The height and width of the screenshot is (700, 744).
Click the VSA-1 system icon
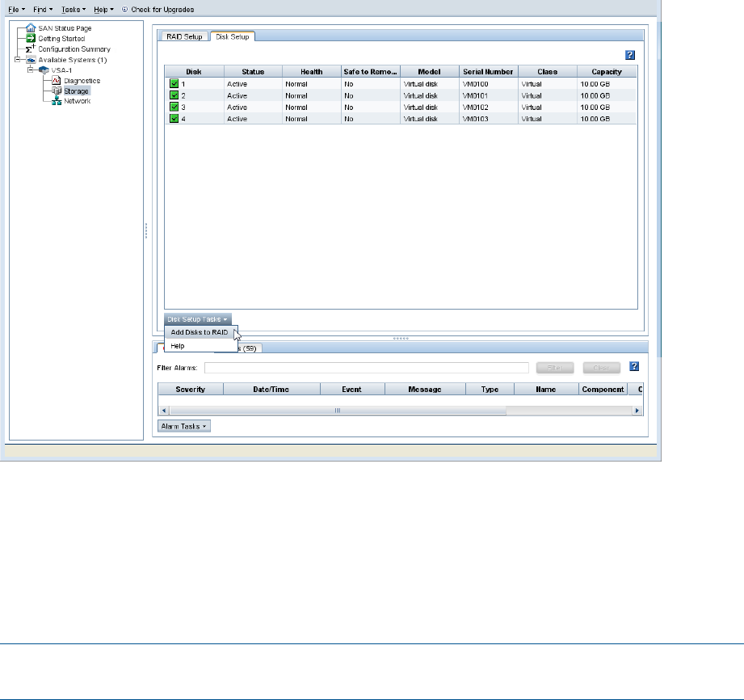point(43,70)
